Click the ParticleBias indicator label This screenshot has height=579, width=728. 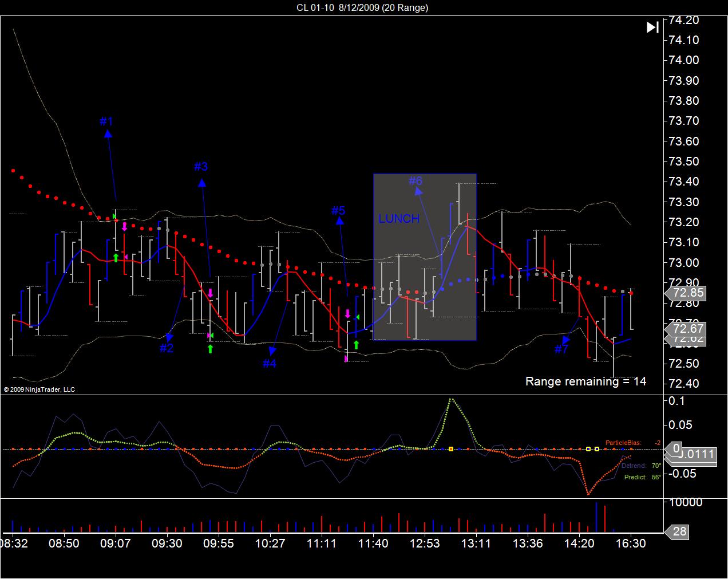tap(623, 443)
